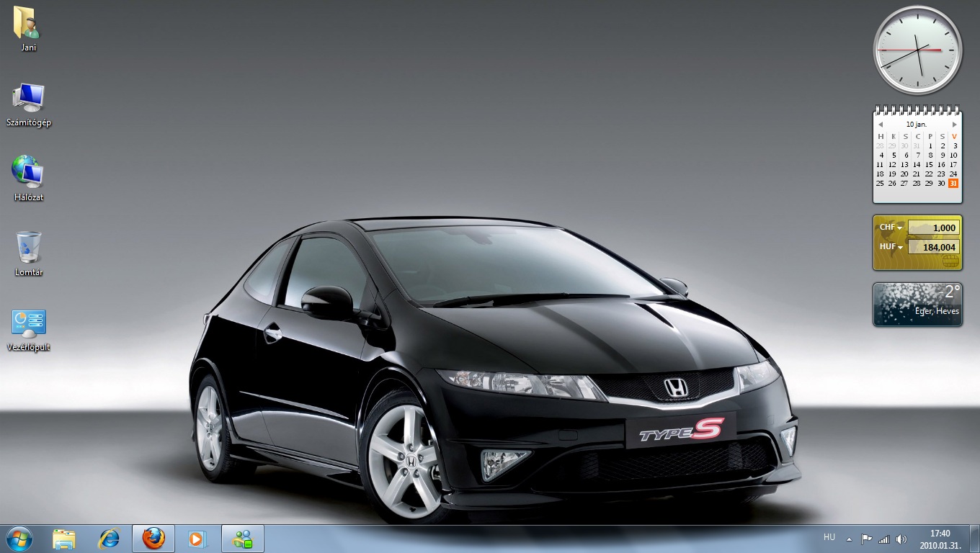This screenshot has width=980, height=553.
Task: Select date 22 in the calendar gadget
Action: click(929, 174)
